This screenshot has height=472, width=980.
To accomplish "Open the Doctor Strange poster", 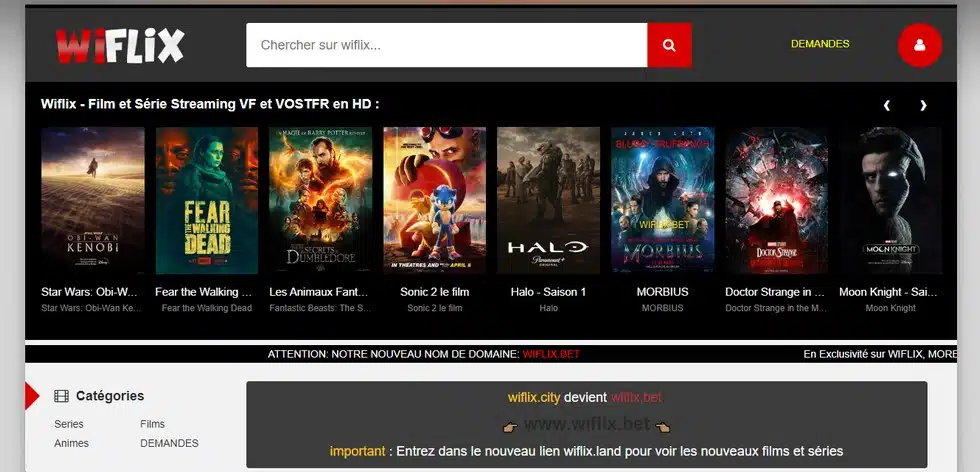I will (x=776, y=201).
